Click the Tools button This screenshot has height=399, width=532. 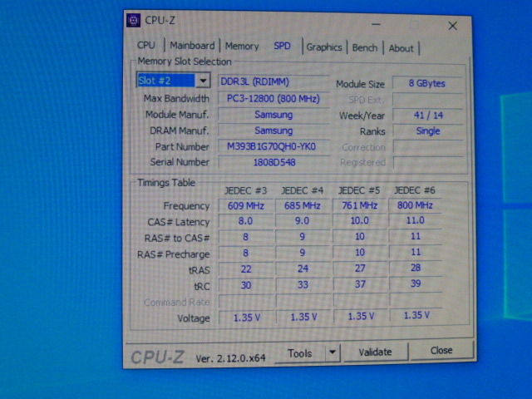pyautogui.click(x=300, y=353)
